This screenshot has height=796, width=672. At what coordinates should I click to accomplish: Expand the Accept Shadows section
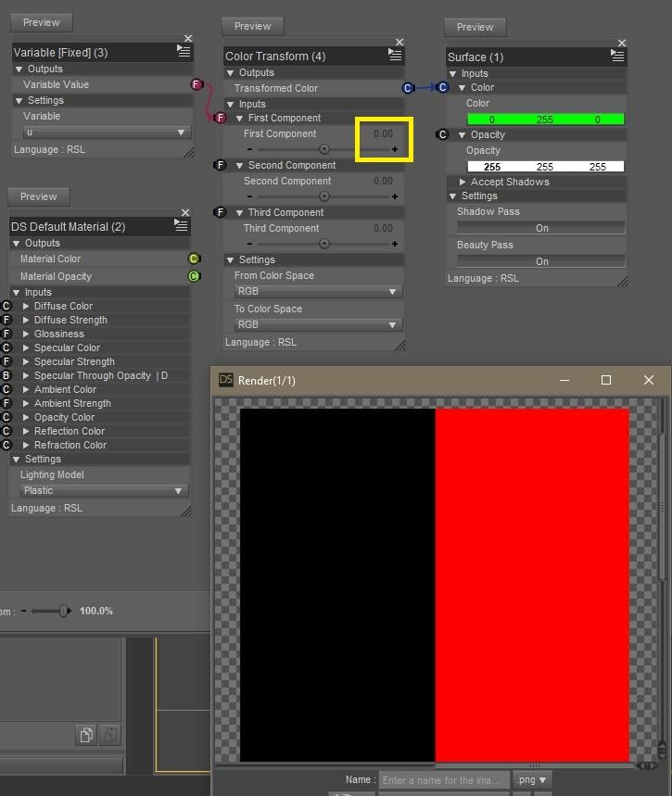pyautogui.click(x=463, y=182)
